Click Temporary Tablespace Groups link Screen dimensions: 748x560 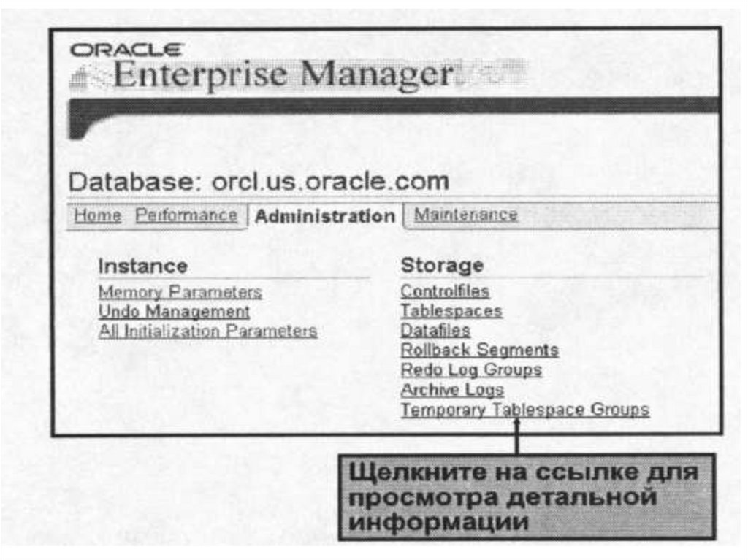pos(524,410)
